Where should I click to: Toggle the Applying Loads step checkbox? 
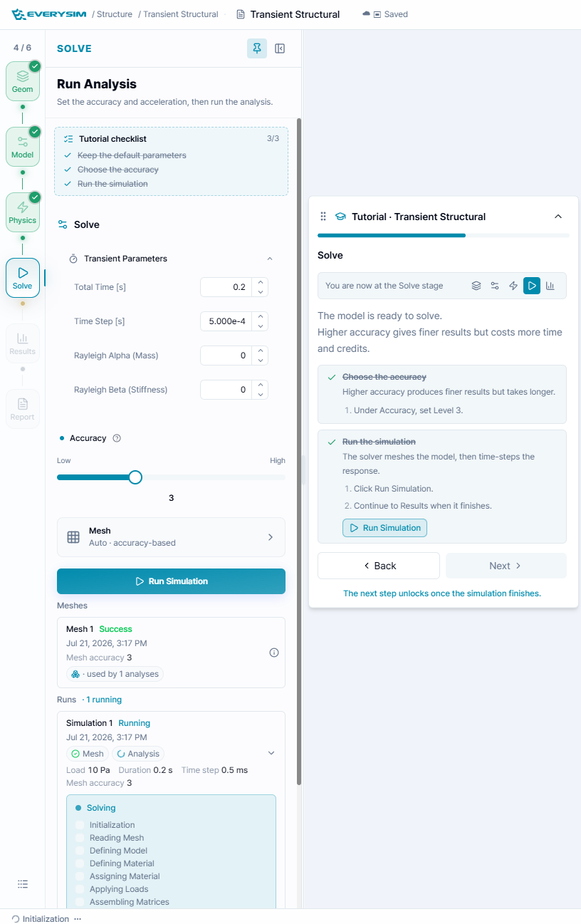(80, 889)
